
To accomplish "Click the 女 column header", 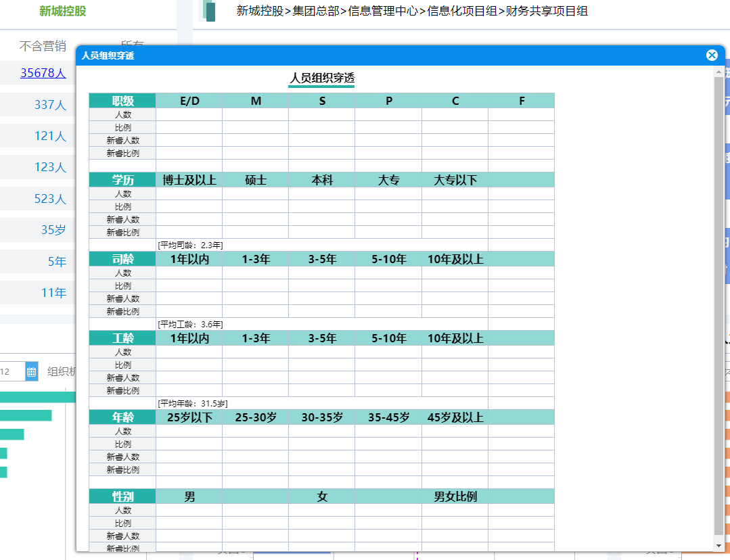I will (322, 496).
